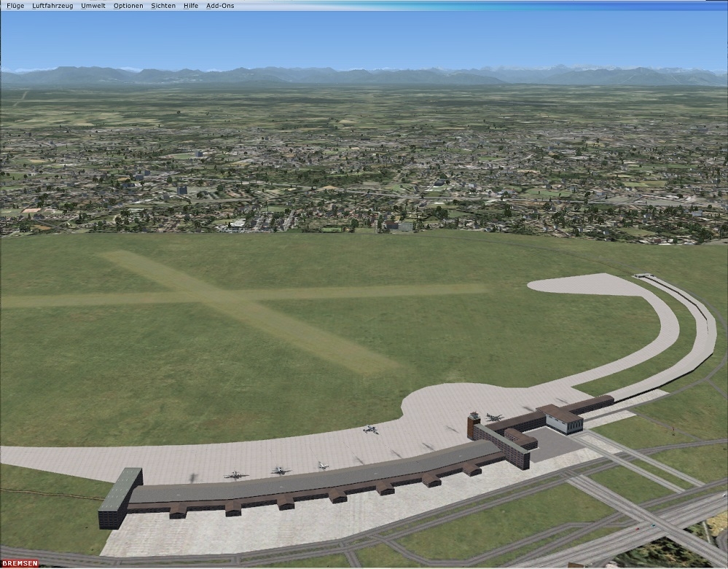Viewport: 728px width, 569px height.
Task: Open the Flüge menu
Action: point(15,6)
